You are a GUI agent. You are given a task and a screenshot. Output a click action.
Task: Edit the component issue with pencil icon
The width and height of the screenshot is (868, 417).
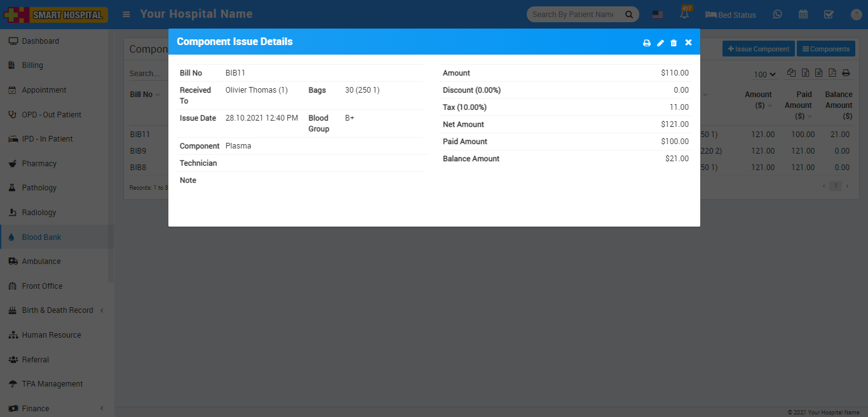coord(660,43)
